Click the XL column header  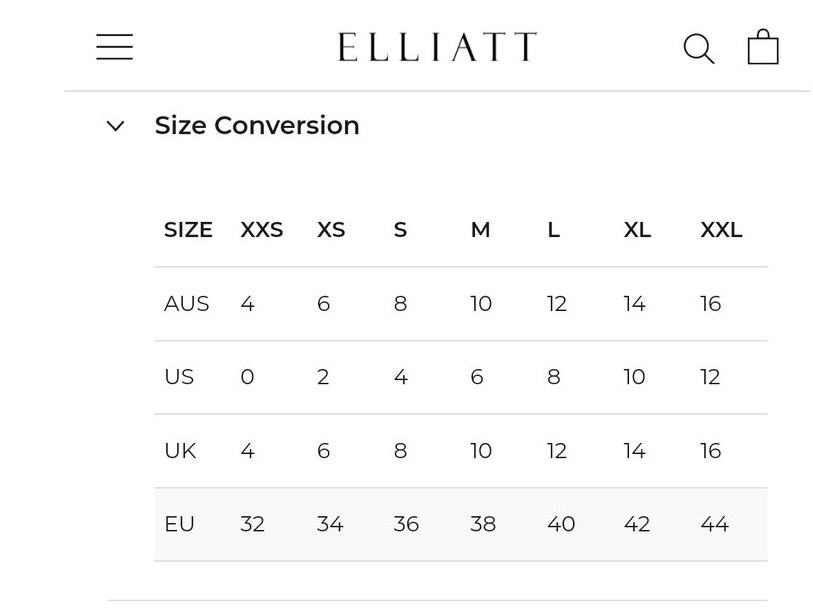(x=637, y=230)
